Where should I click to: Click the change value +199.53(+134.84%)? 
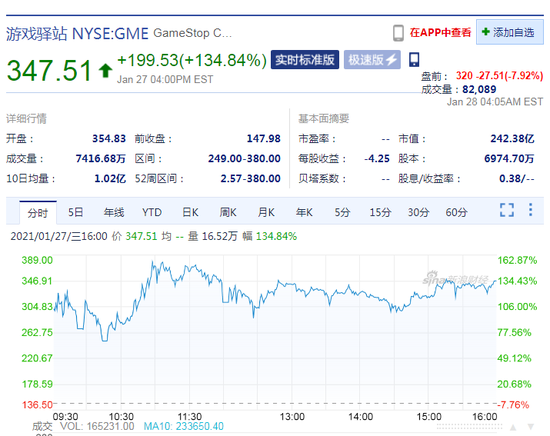pos(192,60)
